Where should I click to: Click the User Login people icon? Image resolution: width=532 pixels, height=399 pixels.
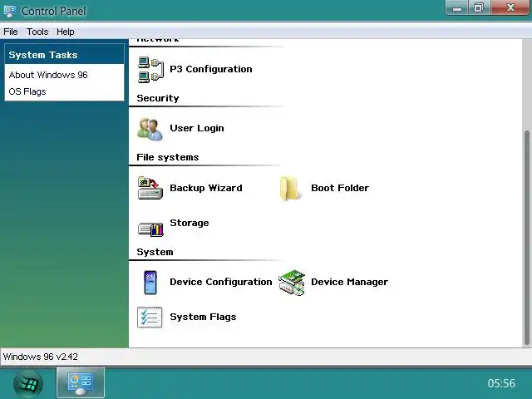point(150,129)
